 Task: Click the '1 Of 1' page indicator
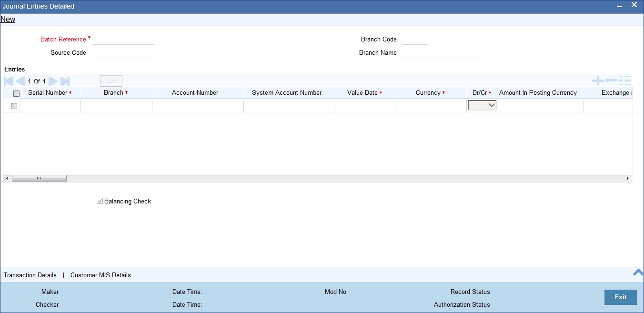coord(37,81)
